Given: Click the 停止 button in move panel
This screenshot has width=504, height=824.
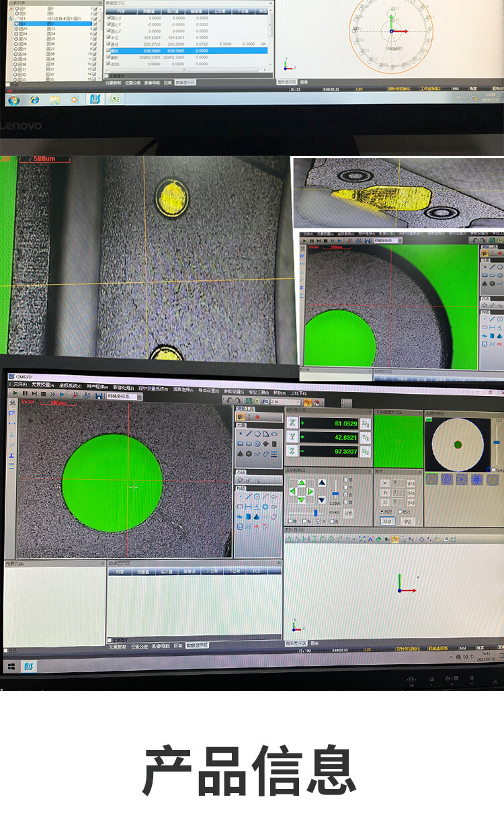Looking at the screenshot, I should pyautogui.click(x=409, y=521).
